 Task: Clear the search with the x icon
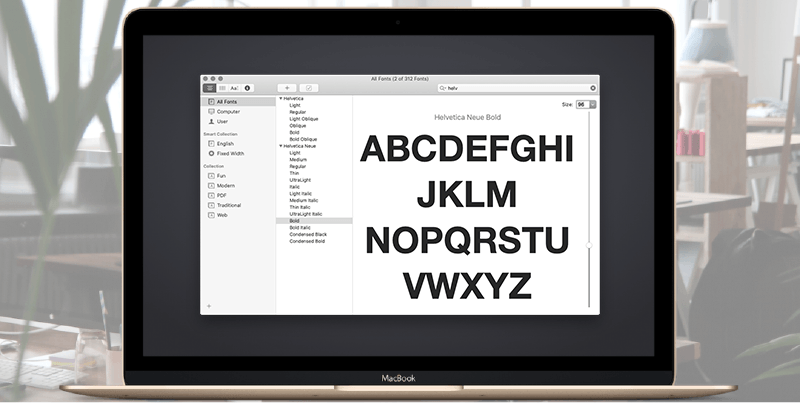(593, 88)
